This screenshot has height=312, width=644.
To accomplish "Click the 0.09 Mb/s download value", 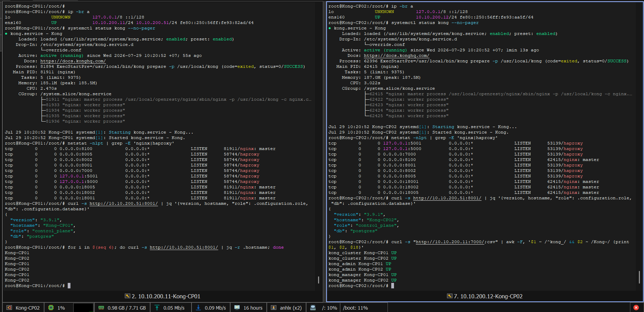I will coord(215,308).
